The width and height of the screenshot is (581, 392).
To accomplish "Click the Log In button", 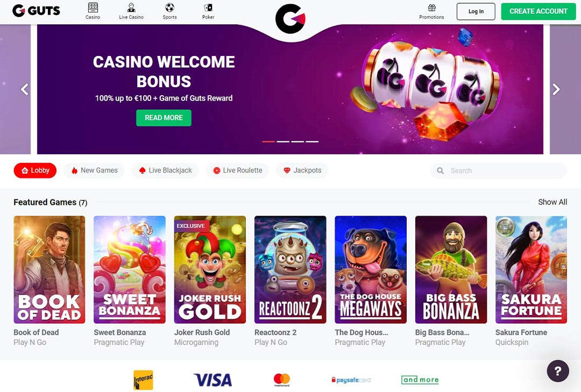I will coord(476,11).
